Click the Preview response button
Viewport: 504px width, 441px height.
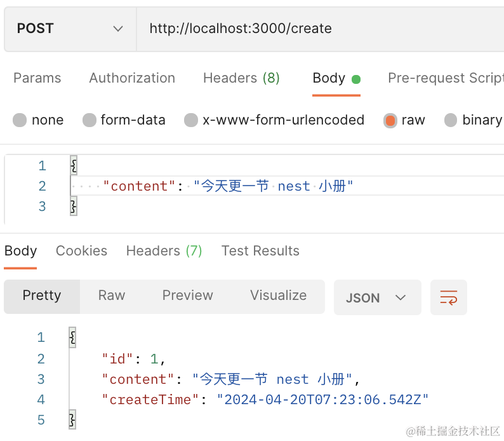click(187, 295)
